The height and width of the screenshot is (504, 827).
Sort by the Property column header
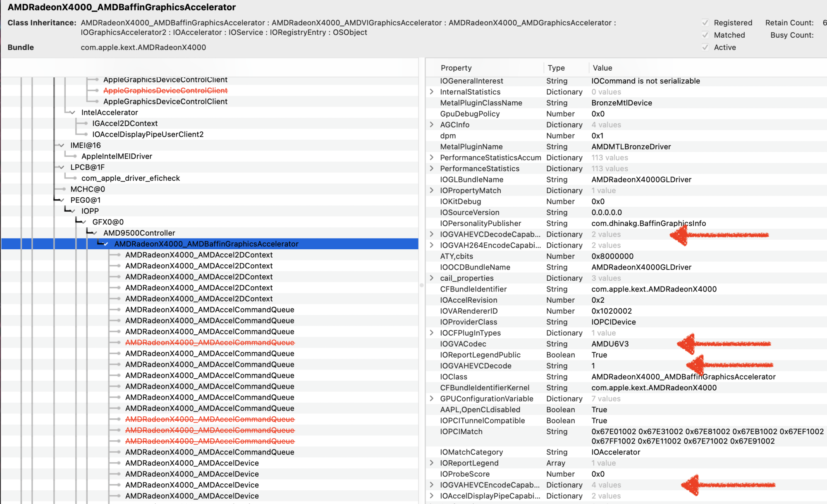(456, 68)
